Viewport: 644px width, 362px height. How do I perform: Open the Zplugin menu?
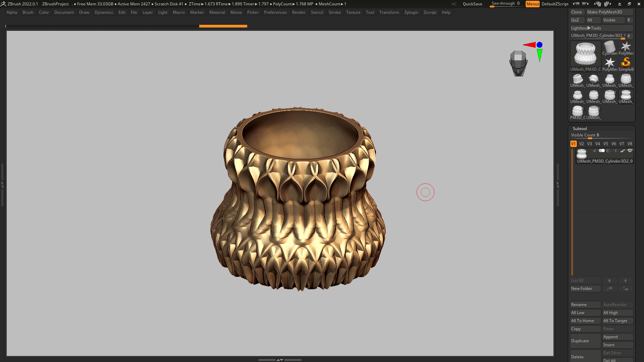pos(411,12)
